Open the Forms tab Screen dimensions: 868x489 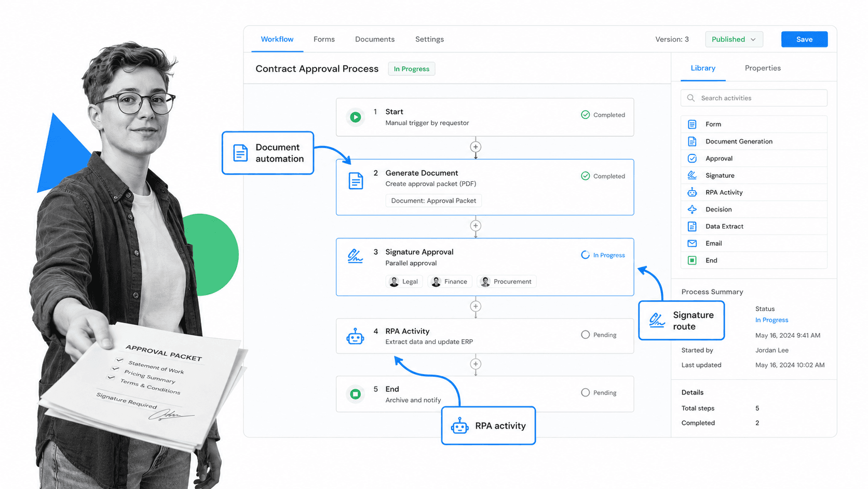[324, 39]
